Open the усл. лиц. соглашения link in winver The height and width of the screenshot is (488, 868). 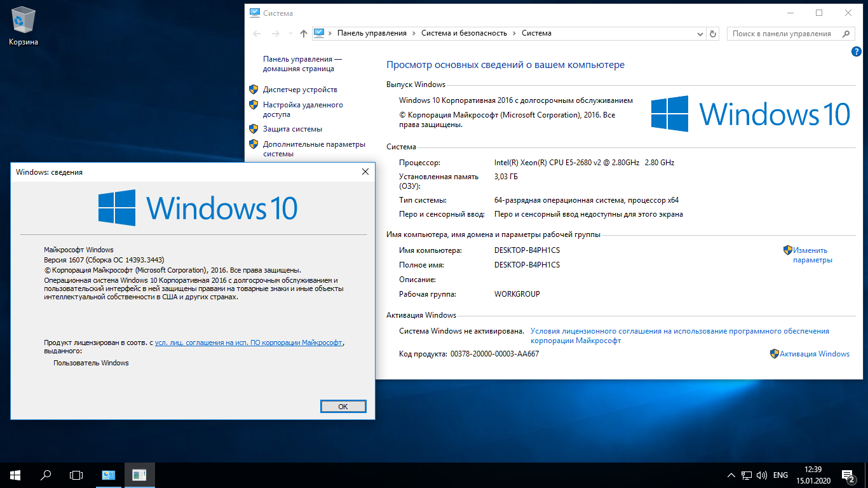click(249, 342)
